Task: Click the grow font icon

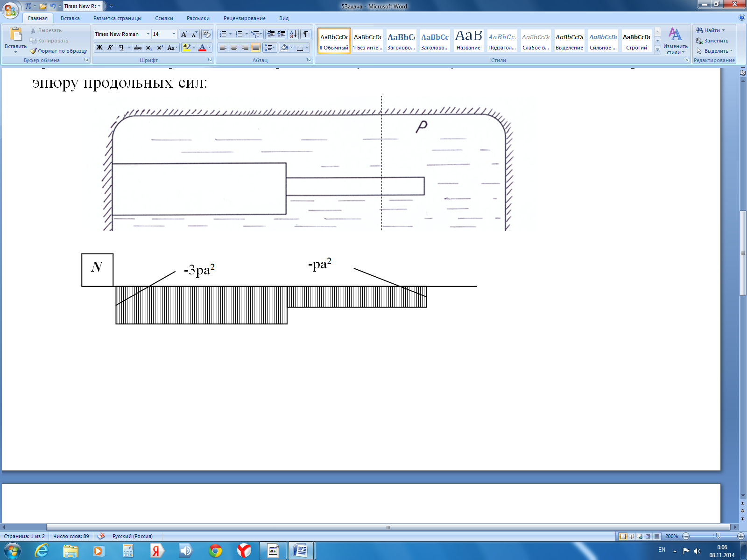Action: pyautogui.click(x=184, y=34)
